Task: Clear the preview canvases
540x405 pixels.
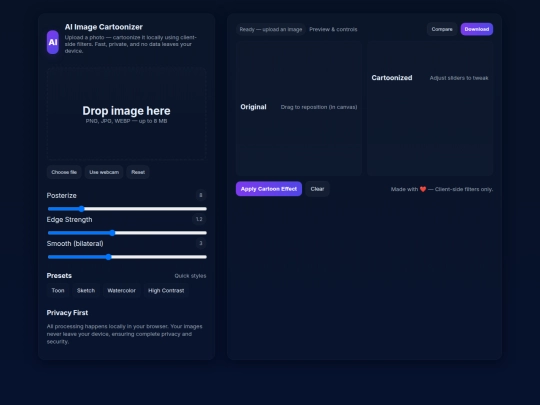Action: (x=317, y=189)
